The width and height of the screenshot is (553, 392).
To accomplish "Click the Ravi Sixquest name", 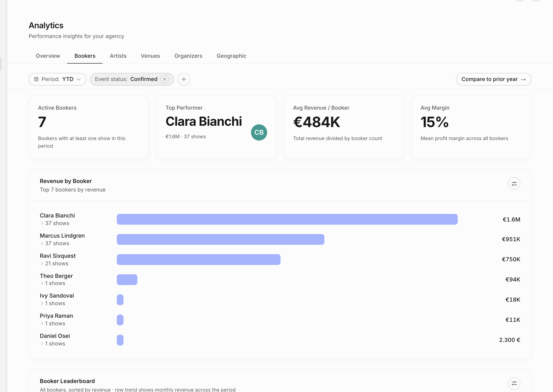I will 58,256.
